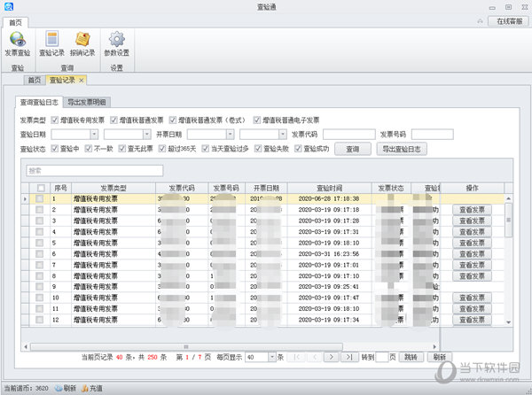This screenshot has width=532, height=395.
Task: Click the 充值 recharge icon in status bar
Action: tap(90, 388)
